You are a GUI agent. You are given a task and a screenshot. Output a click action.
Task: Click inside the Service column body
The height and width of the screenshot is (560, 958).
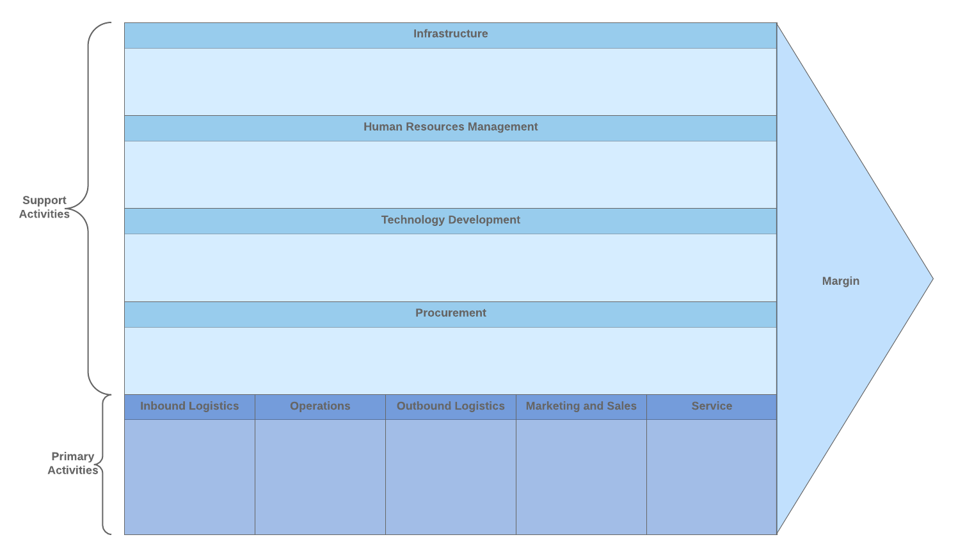[712, 477]
